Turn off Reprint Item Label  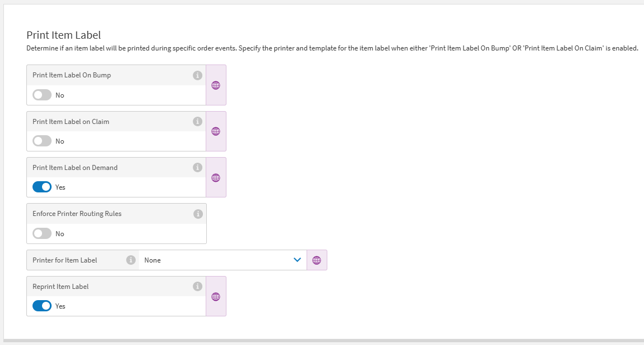(41, 306)
